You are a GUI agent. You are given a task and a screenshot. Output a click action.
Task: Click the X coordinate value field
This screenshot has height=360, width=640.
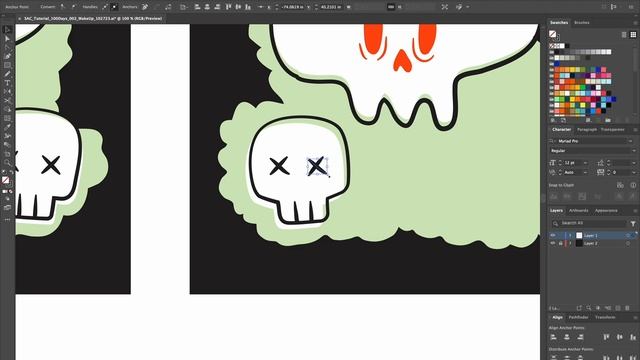(x=292, y=7)
